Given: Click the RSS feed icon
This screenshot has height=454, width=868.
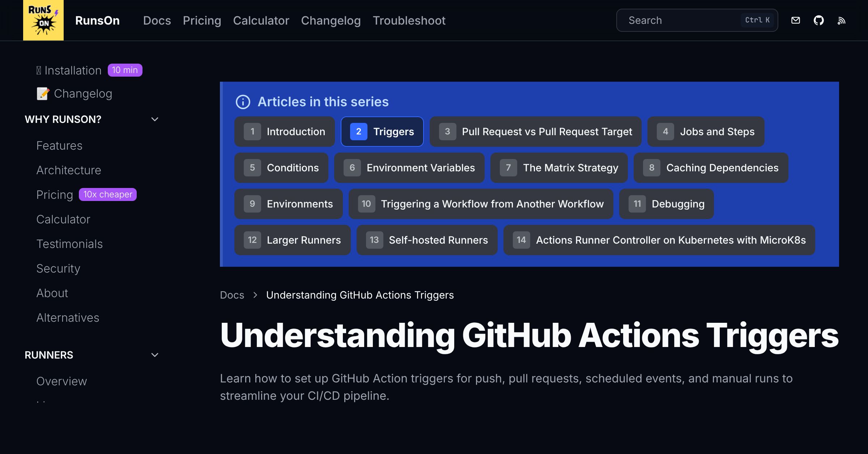Looking at the screenshot, I should point(842,21).
